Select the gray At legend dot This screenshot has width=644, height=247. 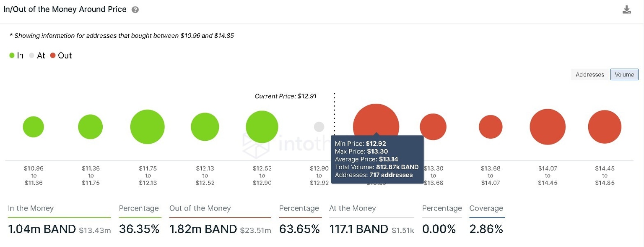[x=31, y=55]
